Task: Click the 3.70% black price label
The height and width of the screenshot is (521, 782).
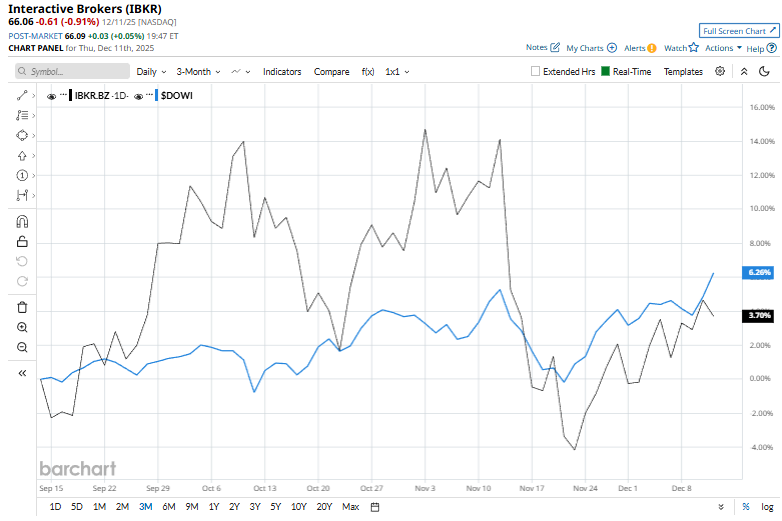Action: point(758,315)
